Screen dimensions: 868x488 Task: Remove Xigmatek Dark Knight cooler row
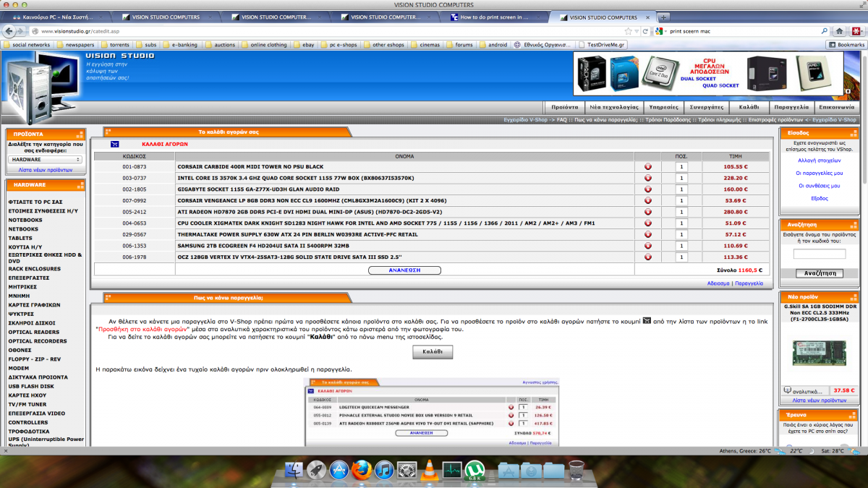pyautogui.click(x=648, y=223)
